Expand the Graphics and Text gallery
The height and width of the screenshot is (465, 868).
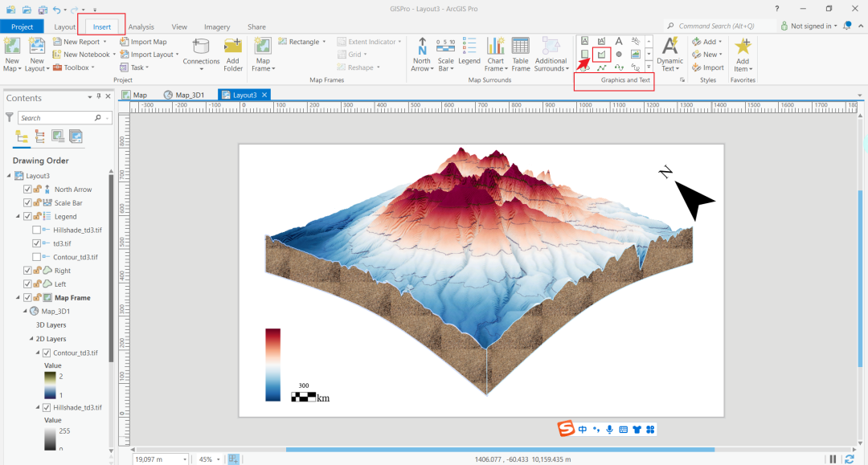coord(649,67)
